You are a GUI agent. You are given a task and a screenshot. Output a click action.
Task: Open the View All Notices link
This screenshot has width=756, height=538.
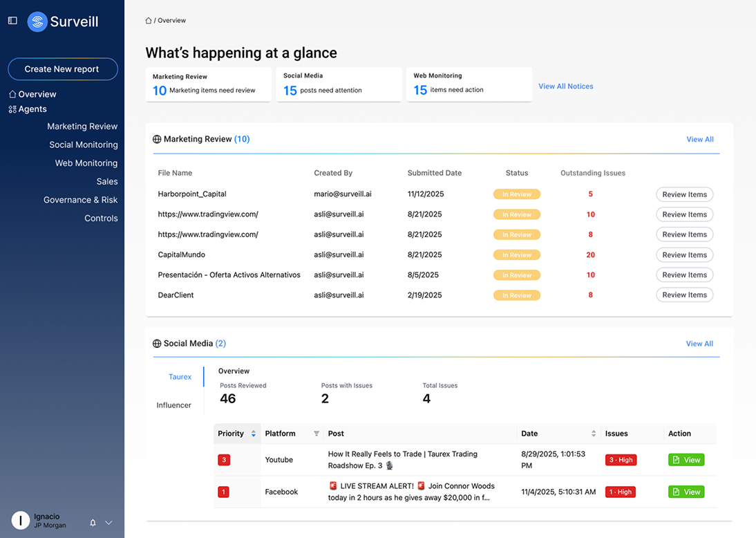click(565, 86)
